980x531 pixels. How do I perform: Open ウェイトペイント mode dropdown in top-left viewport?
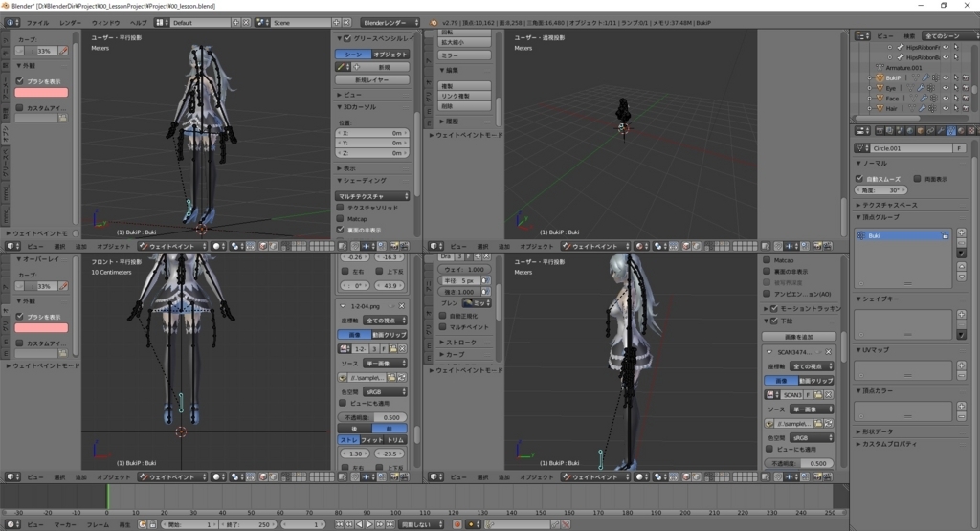(172, 246)
